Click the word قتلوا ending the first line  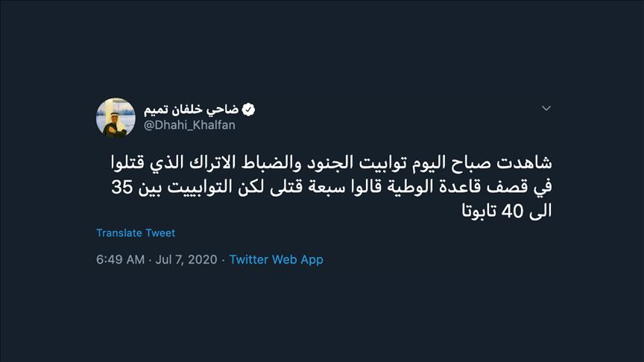(x=123, y=162)
